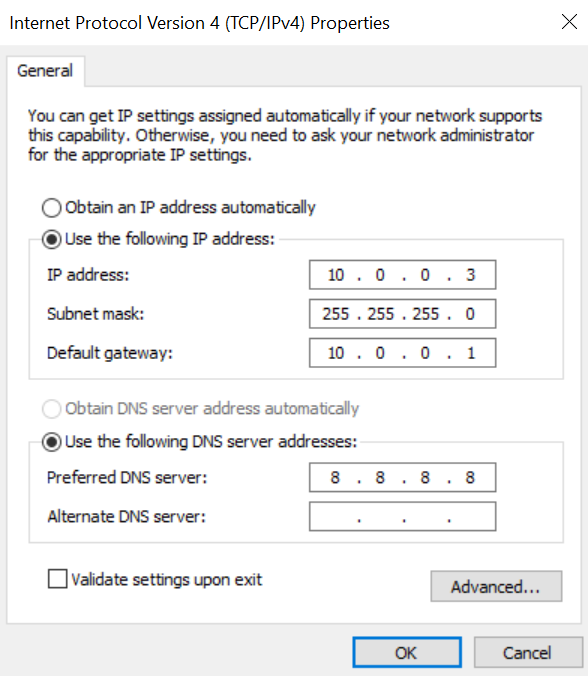Image resolution: width=588 pixels, height=676 pixels.
Task: Click the Alternate DNS server last octet
Action: click(x=471, y=516)
